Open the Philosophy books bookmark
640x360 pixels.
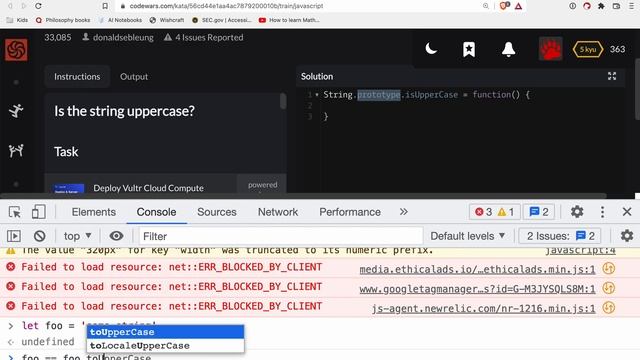pos(63,20)
